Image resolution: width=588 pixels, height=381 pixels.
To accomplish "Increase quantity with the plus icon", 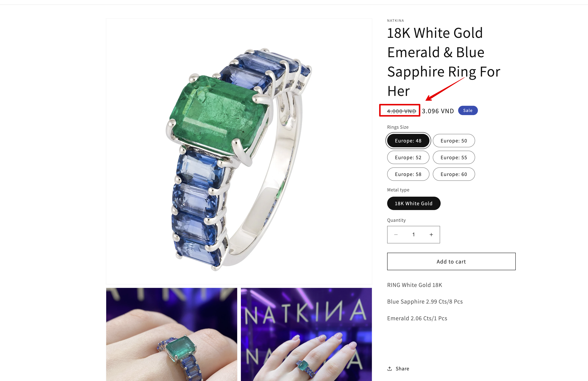I will coord(431,235).
